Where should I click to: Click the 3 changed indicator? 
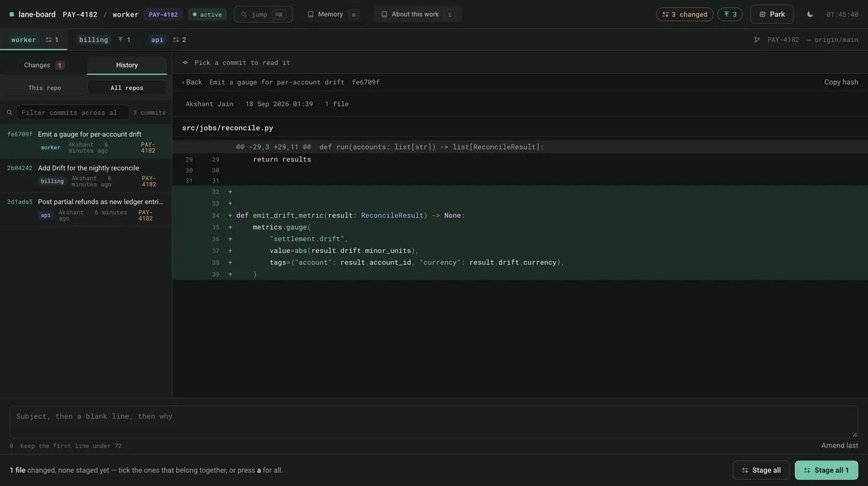pyautogui.click(x=684, y=14)
